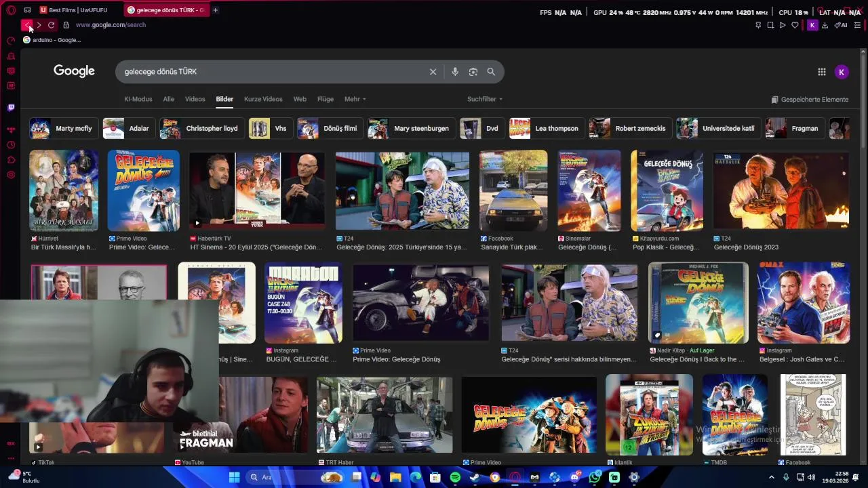Click the Opera GX logo menu icon
The height and width of the screenshot is (488, 868).
coord(11,10)
